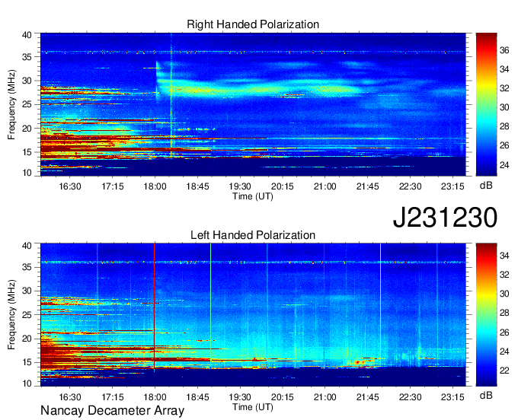518x420 pixels.
Task: Click 15 MHz tick on Right Handed frequency axis
Action: click(x=27, y=152)
